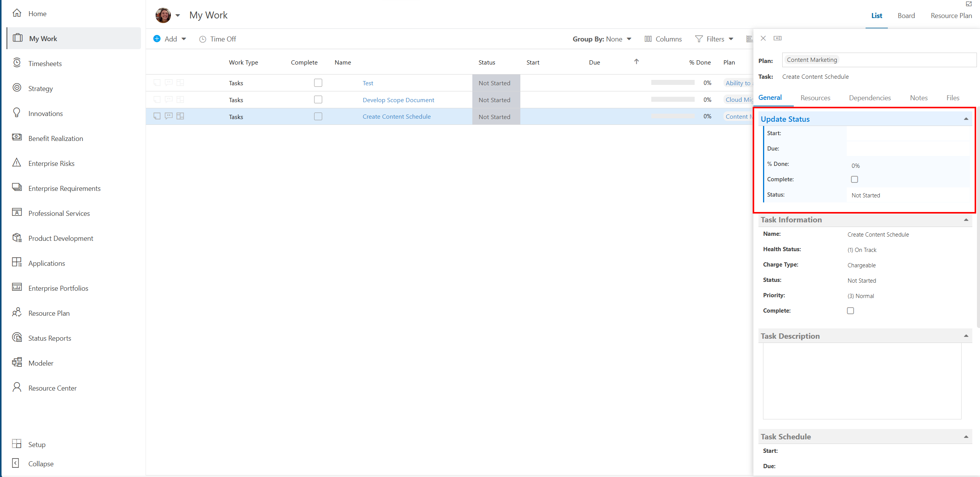Click the Resource Plan people icon in sidebar

(17, 312)
